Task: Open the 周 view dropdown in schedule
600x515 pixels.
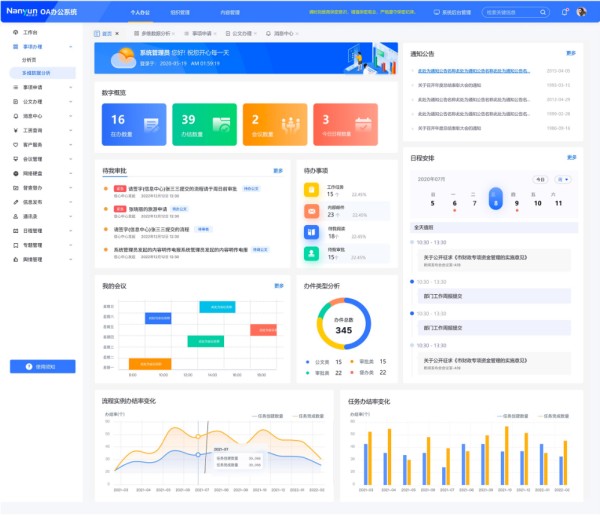Action: 562,179
